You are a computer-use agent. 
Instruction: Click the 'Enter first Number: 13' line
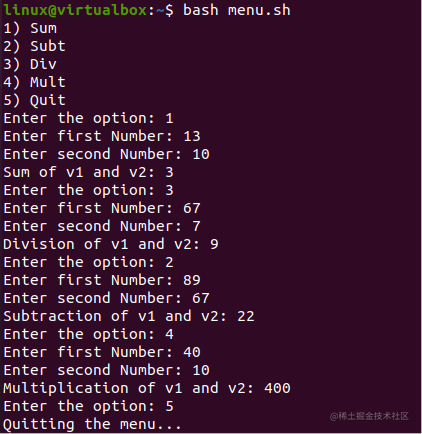coord(102,136)
